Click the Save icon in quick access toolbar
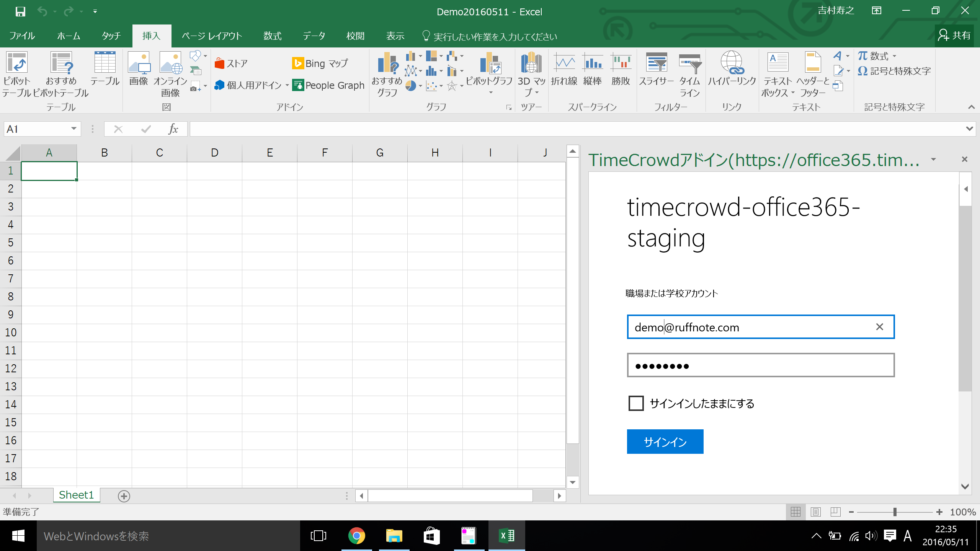Screen dimensions: 980x551 click(x=20, y=11)
